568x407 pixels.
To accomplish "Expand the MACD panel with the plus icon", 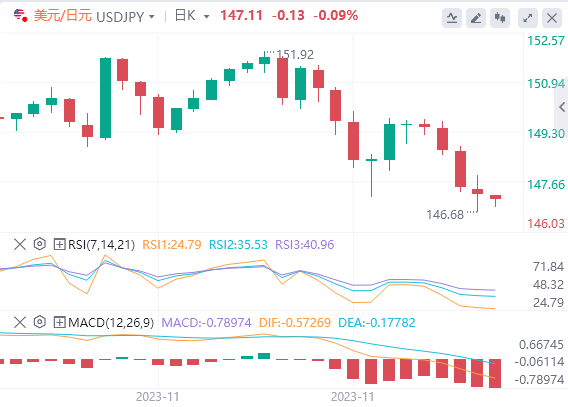I will pos(59,322).
